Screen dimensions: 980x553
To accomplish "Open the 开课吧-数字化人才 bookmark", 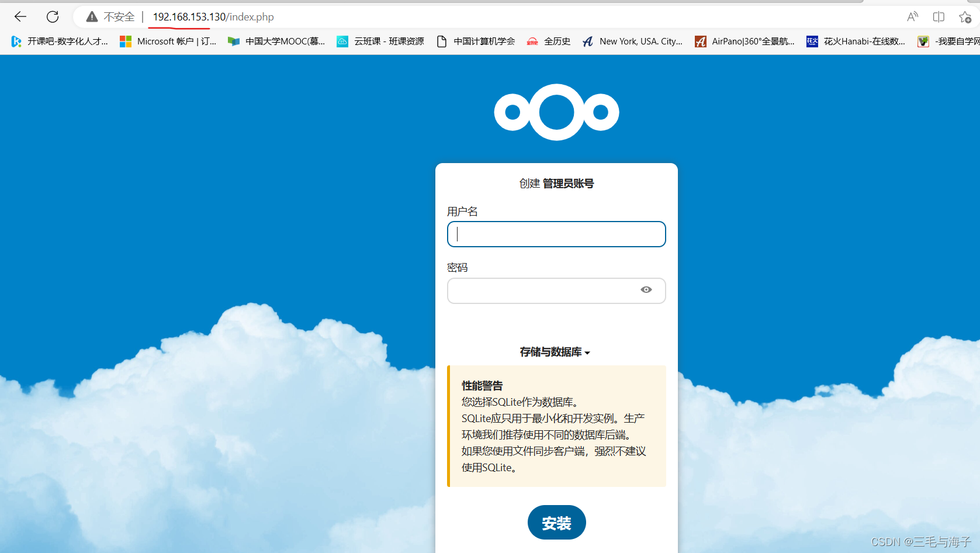I will 60,41.
